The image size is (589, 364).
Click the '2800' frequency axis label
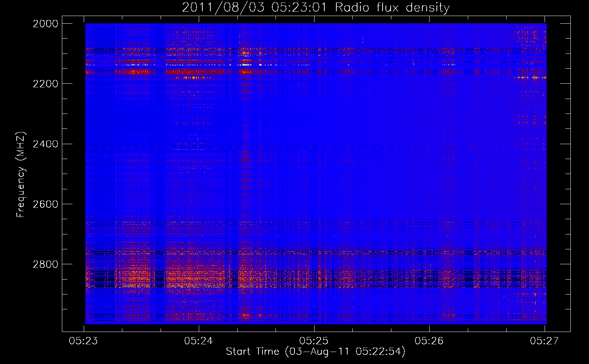point(46,264)
